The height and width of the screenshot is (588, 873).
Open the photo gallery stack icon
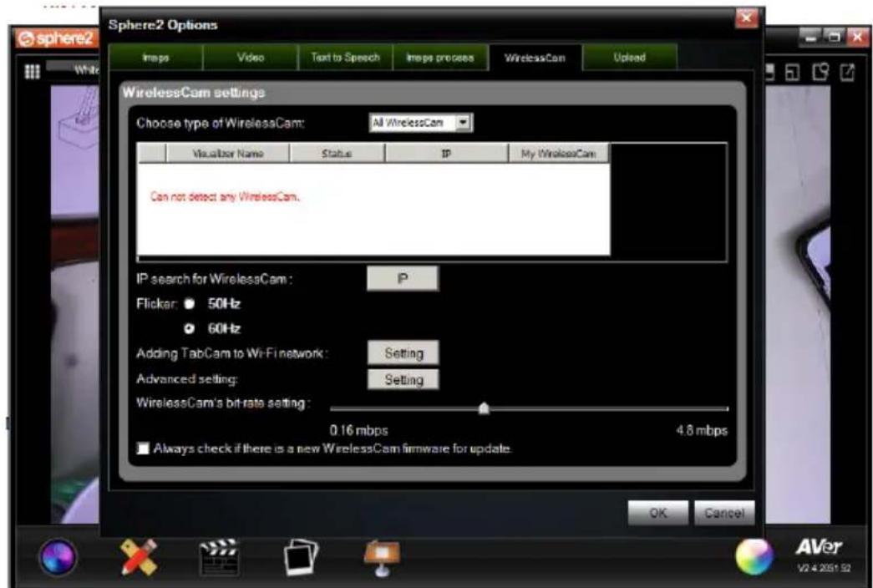(x=301, y=557)
